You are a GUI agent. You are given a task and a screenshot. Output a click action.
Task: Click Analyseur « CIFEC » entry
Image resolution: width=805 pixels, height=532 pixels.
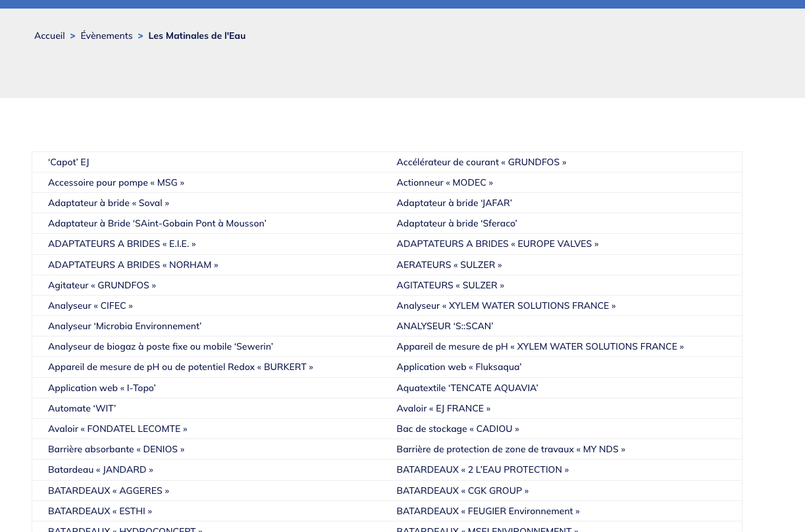click(90, 306)
